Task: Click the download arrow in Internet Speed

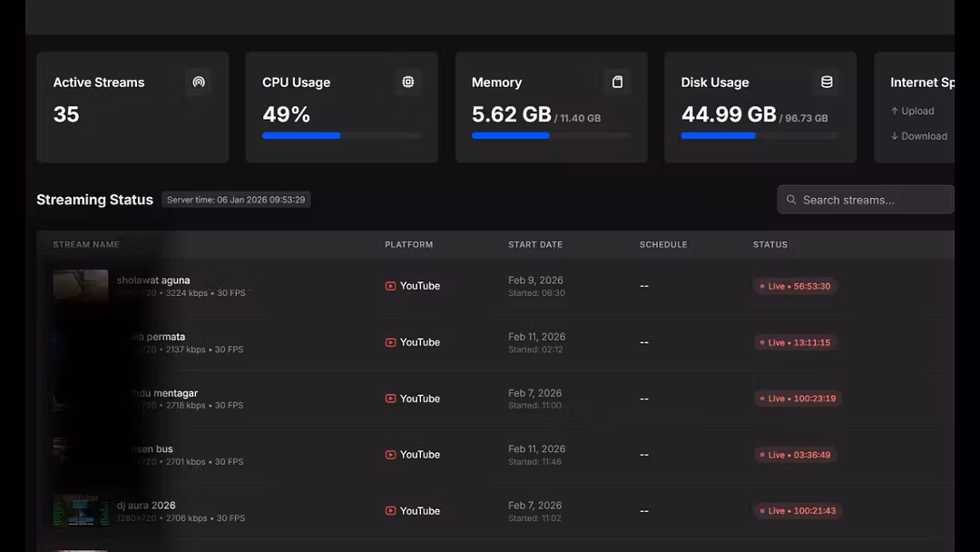Action: tap(895, 136)
